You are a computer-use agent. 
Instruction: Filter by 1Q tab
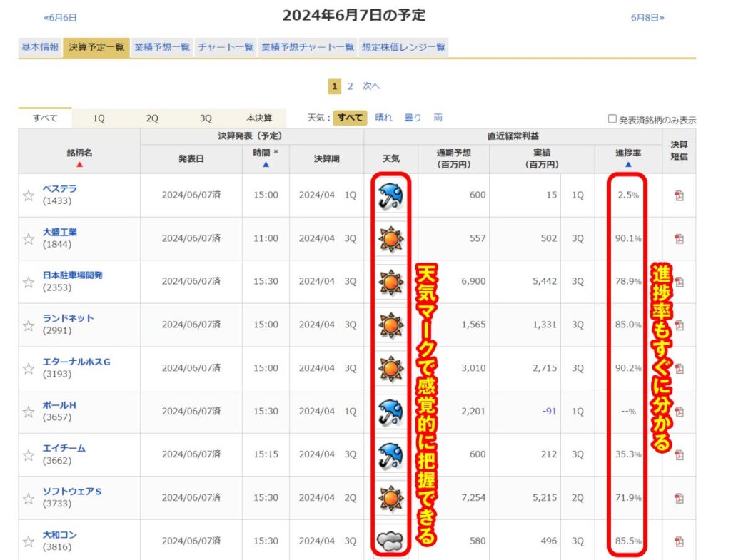(x=99, y=118)
